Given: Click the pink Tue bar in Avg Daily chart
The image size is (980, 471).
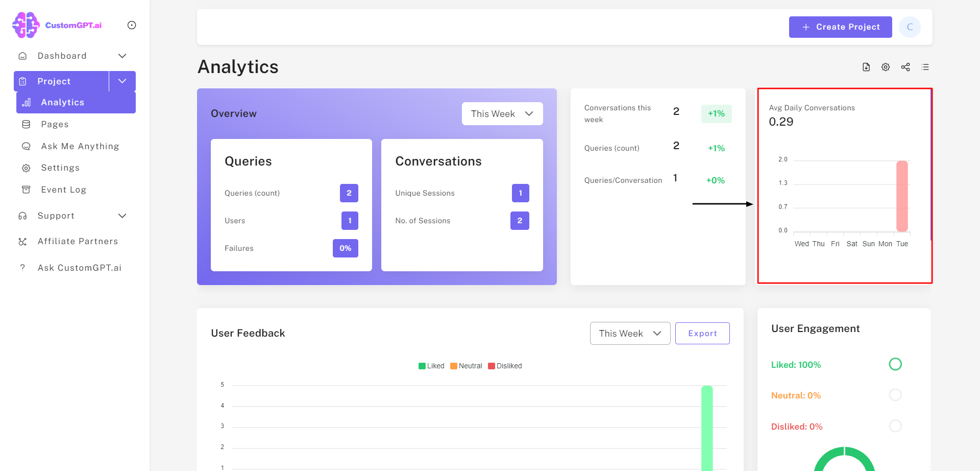Looking at the screenshot, I should pos(902,196).
